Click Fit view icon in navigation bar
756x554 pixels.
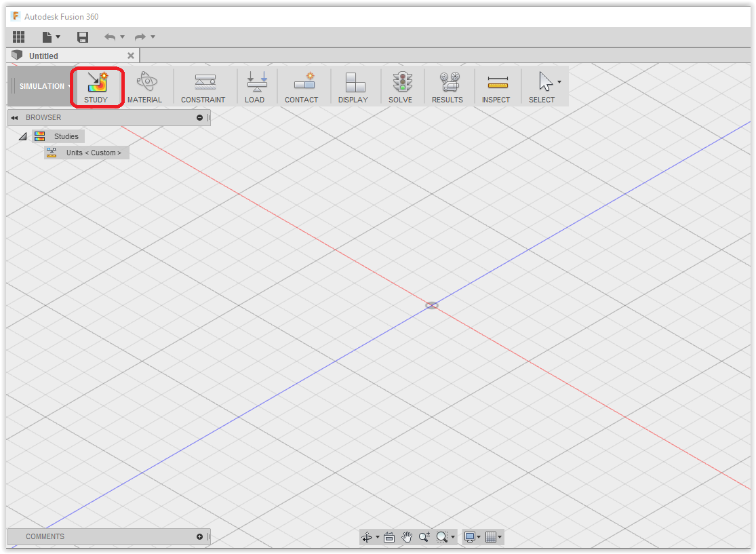[389, 536]
